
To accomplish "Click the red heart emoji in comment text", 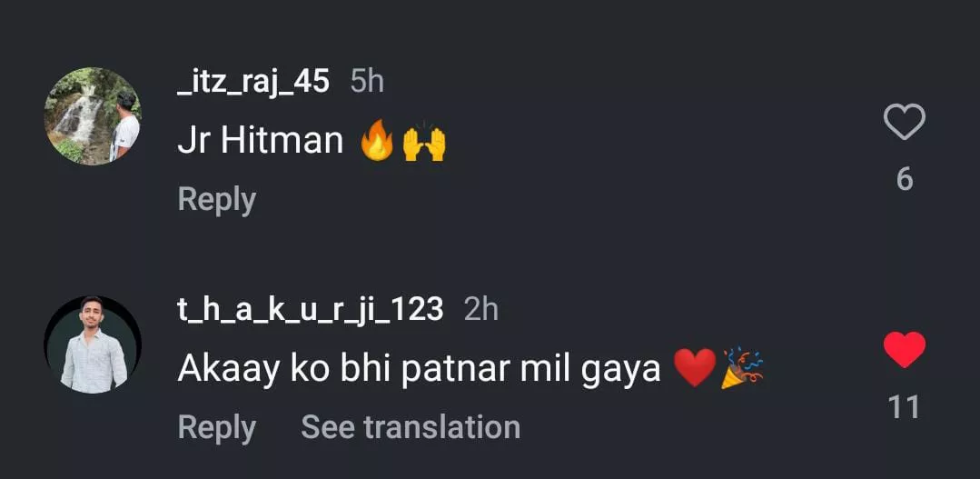I will tap(695, 370).
